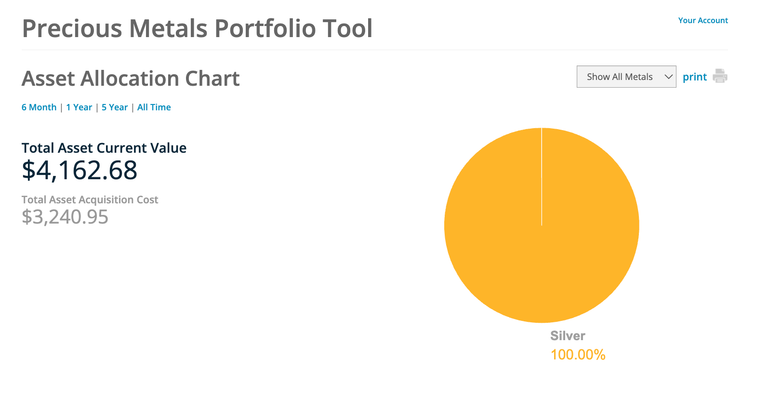Click the chevron arrow on metals selector
This screenshot has height=397, width=768.
(x=668, y=77)
